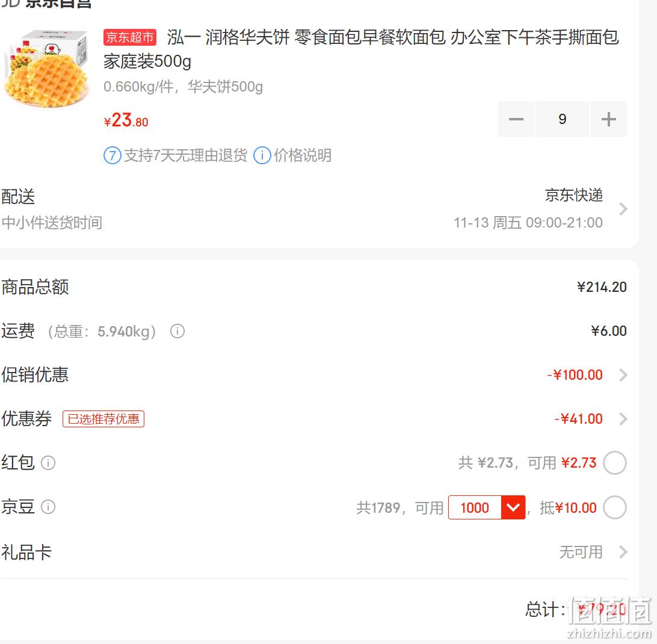657x644 pixels.
Task: Decrease item quantity with minus button
Action: (x=516, y=119)
